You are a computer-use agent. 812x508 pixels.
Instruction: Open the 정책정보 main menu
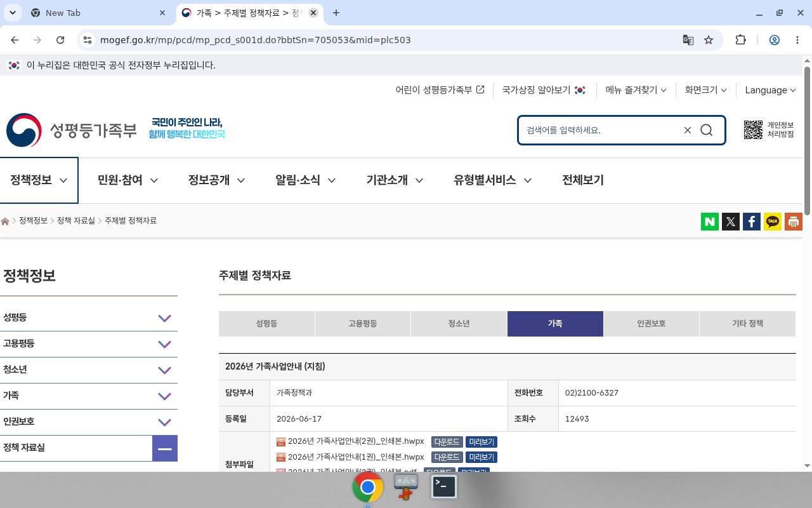pyautogui.click(x=39, y=180)
